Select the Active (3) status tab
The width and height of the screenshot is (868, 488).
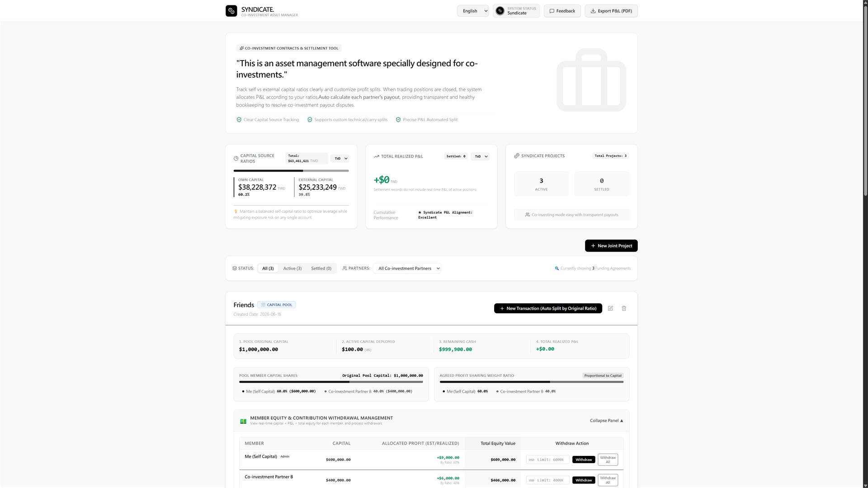(292, 268)
